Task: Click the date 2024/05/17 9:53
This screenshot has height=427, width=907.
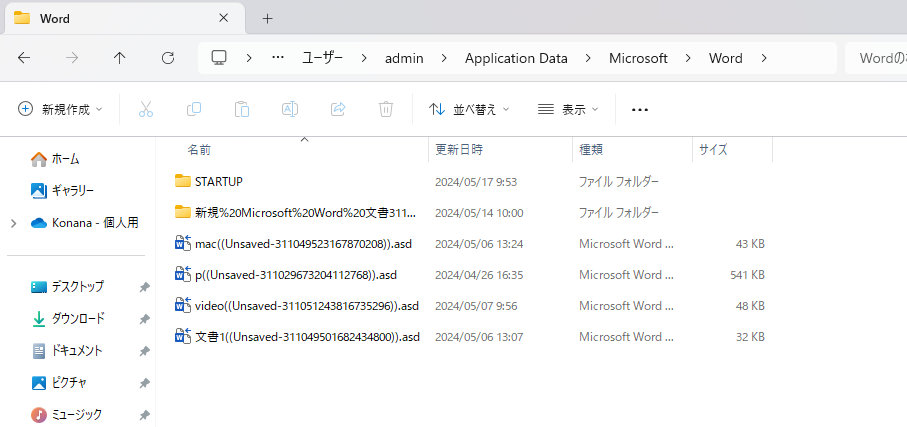Action: tap(475, 182)
